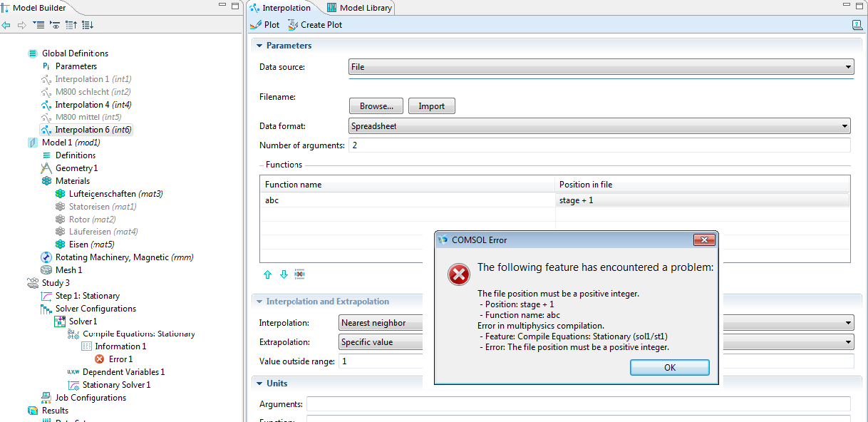
Task: Click the back arrow in Model Builder toolbar
Action: 6,25
